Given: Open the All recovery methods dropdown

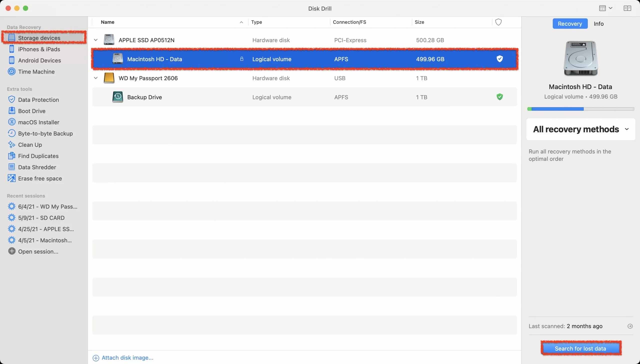Looking at the screenshot, I should click(x=580, y=129).
